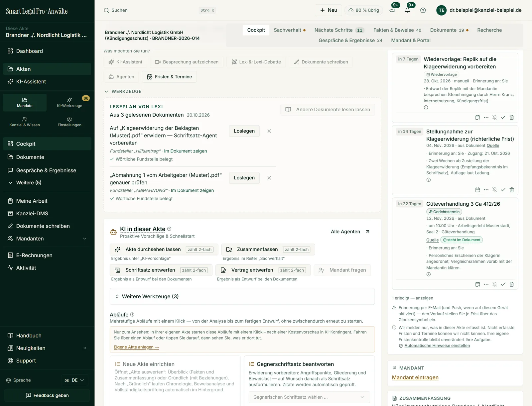Click the calendar icon for Güteverhandlung 3 Ca 412/26
The width and height of the screenshot is (532, 406).
pyautogui.click(x=478, y=284)
